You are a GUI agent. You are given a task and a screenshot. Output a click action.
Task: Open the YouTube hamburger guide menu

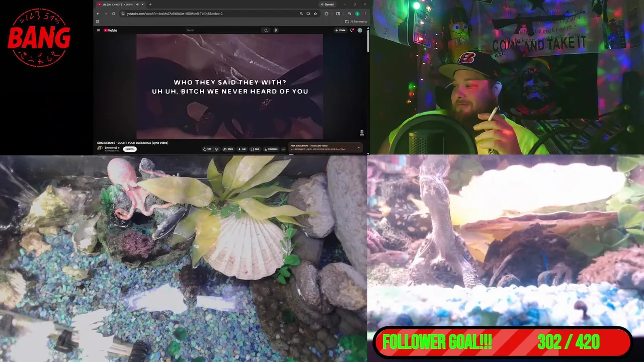pyautogui.click(x=98, y=30)
